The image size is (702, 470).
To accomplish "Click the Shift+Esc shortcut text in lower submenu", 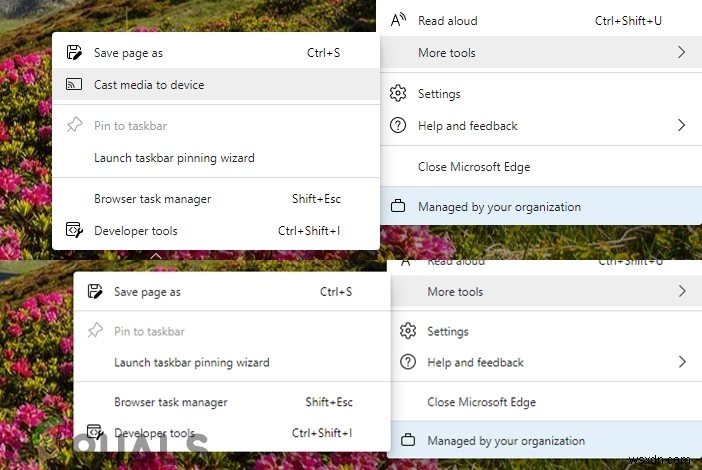I will point(329,402).
